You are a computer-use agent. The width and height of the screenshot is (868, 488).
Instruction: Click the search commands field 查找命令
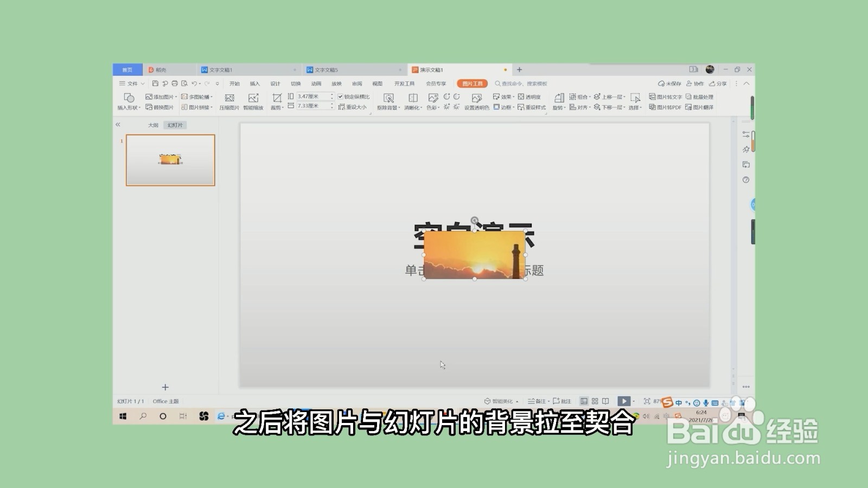coord(521,84)
